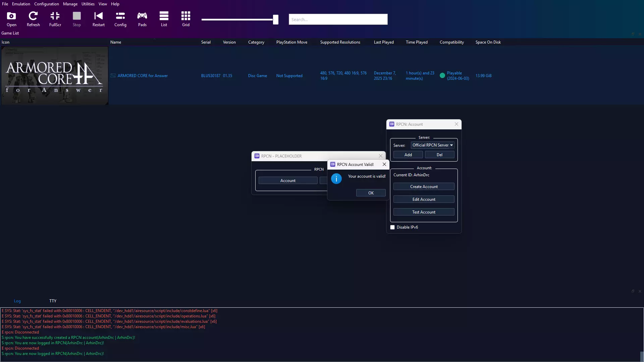Switch to the TTY tab
This screenshot has height=362, width=644.
pyautogui.click(x=53, y=301)
